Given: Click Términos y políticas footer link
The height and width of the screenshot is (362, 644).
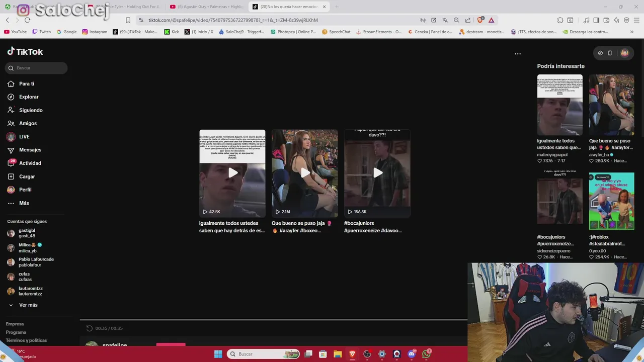Looking at the screenshot, I should coord(26,340).
